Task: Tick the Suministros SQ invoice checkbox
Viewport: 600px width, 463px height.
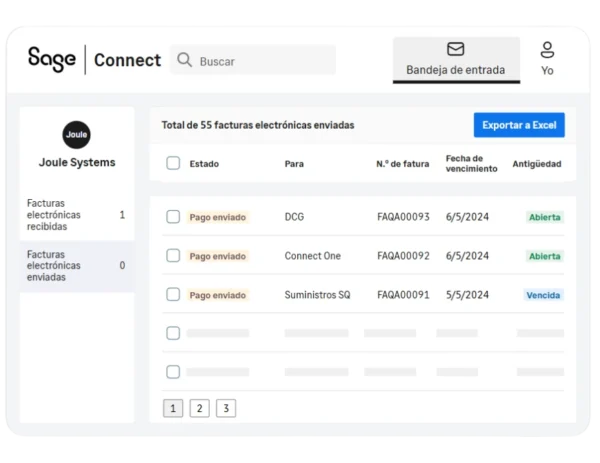Action: [173, 294]
